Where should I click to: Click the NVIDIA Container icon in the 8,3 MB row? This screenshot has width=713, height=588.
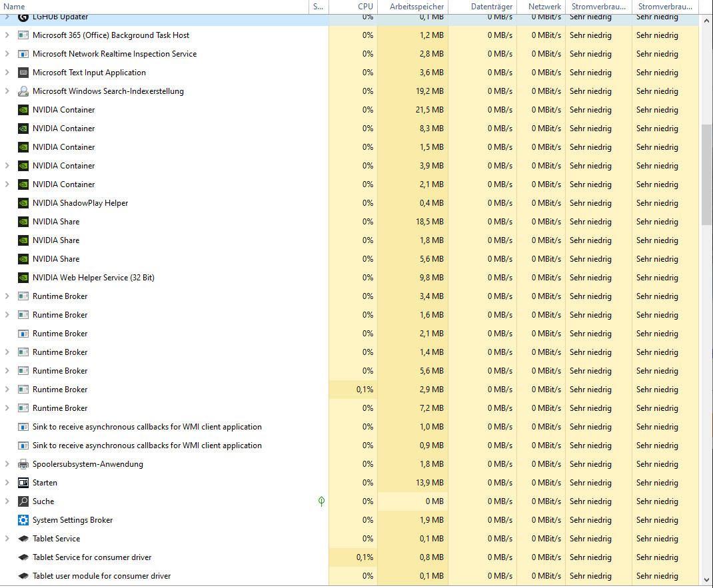click(x=23, y=128)
